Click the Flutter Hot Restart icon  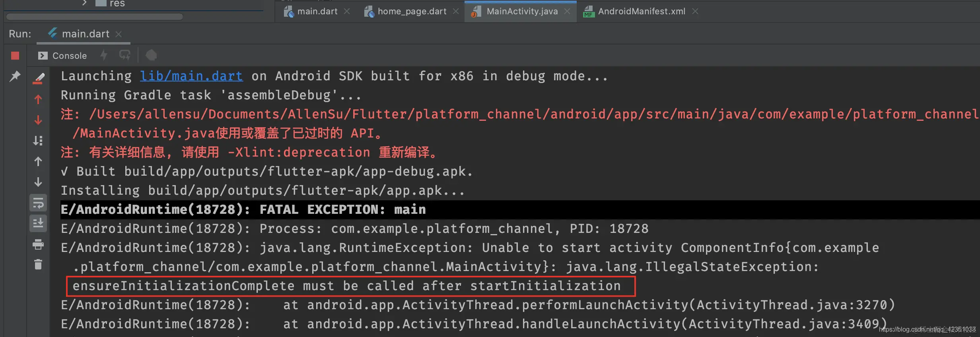pyautogui.click(x=125, y=55)
